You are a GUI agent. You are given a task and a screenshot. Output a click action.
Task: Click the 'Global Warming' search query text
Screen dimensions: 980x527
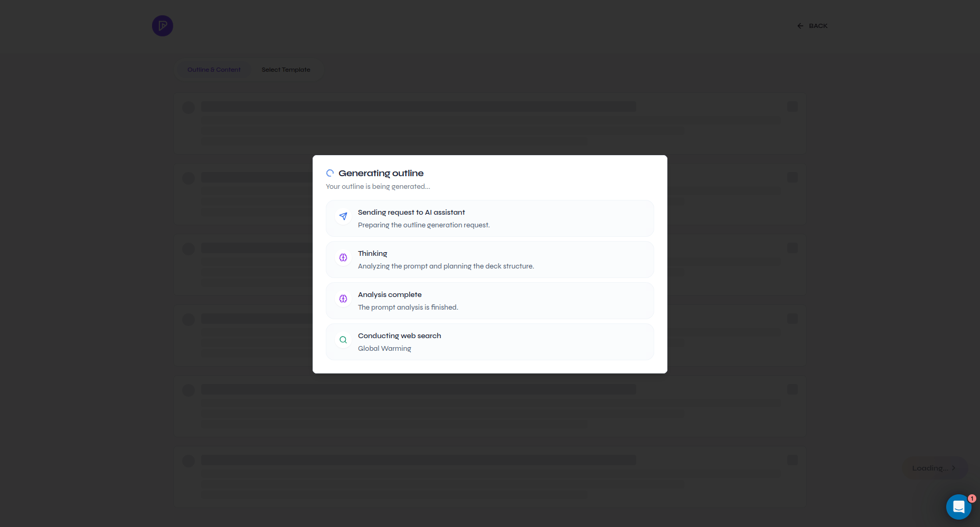384,349
